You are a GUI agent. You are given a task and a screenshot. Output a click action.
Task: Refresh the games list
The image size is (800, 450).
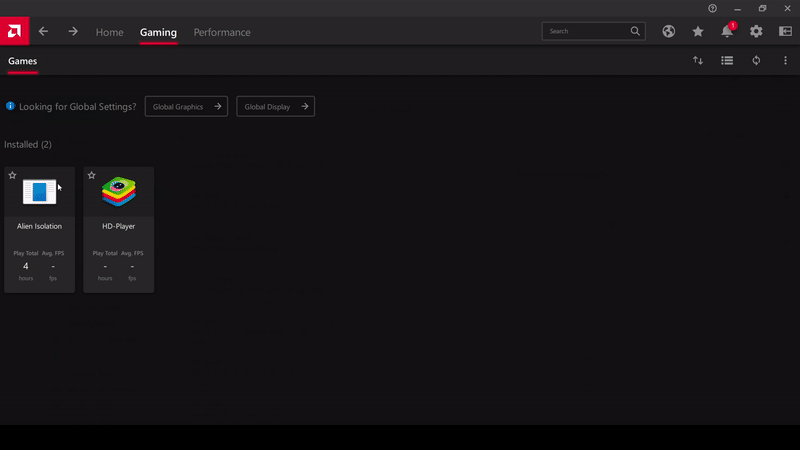coord(756,61)
